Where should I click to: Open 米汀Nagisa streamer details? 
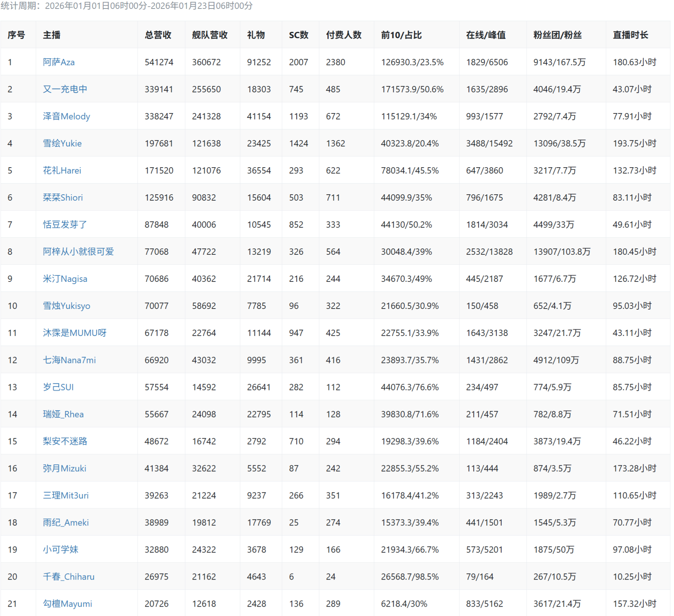click(65, 279)
